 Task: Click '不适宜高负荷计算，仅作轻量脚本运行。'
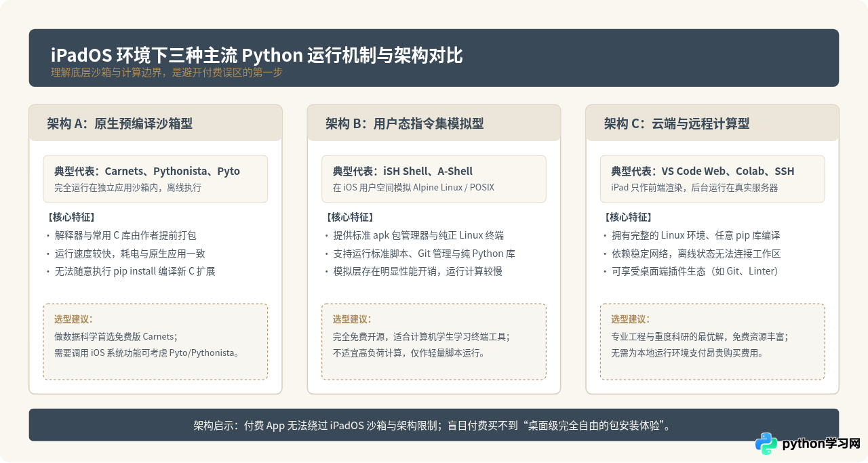[409, 353]
